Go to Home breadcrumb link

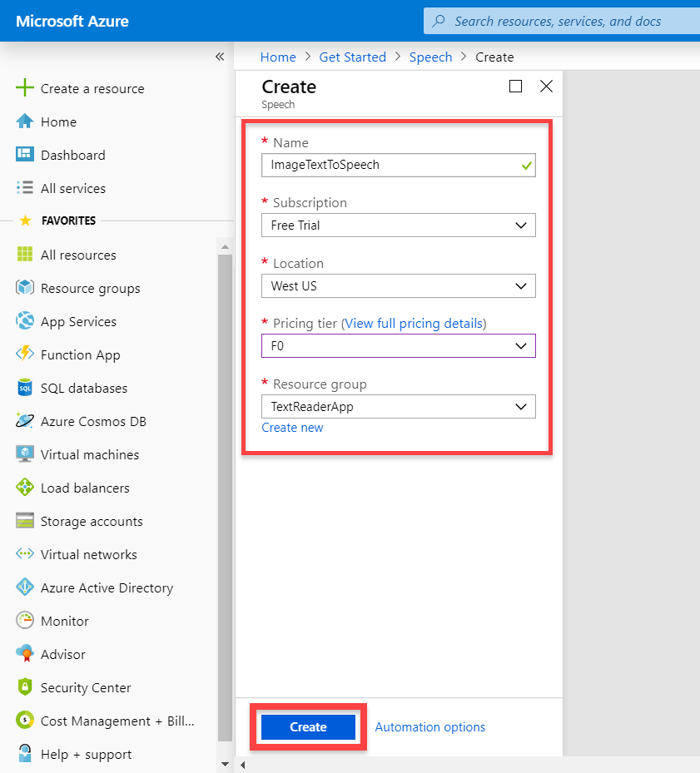click(x=278, y=57)
